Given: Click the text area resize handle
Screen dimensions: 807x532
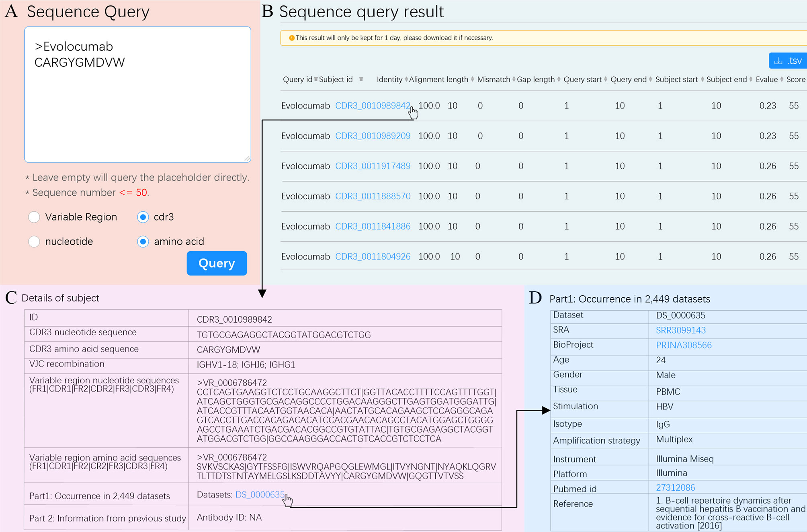Looking at the screenshot, I should 247,158.
